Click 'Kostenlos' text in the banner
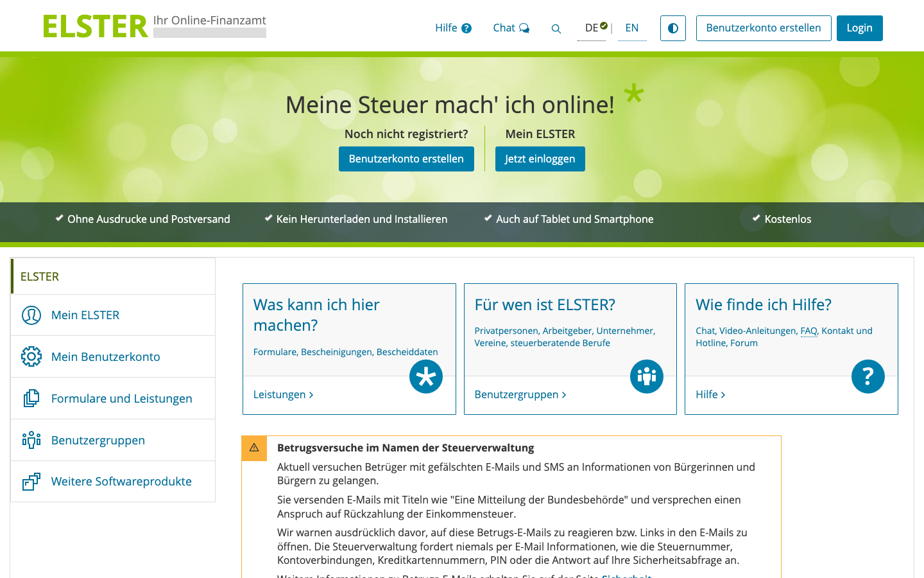Viewport: 924px width, 578px height. point(788,219)
